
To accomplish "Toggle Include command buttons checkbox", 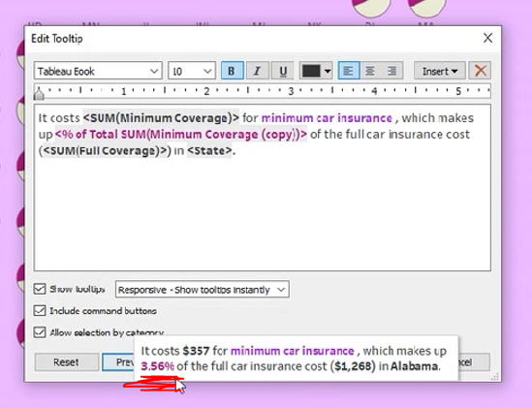I will (x=40, y=310).
